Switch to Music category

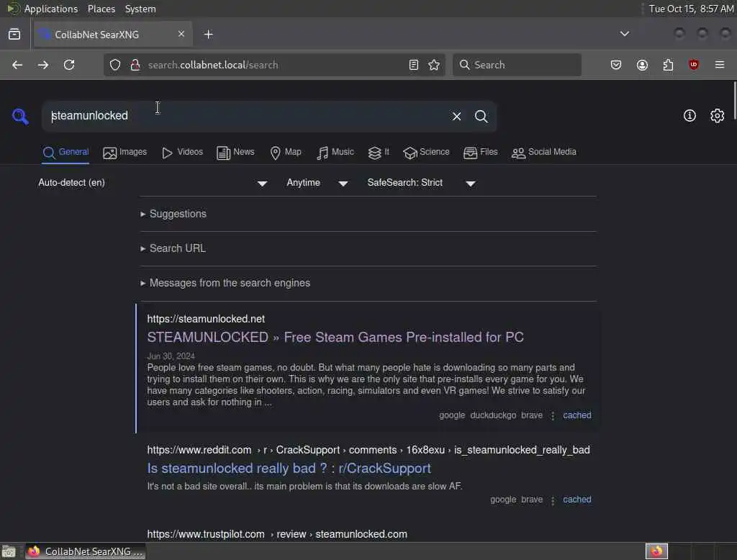tap(335, 153)
